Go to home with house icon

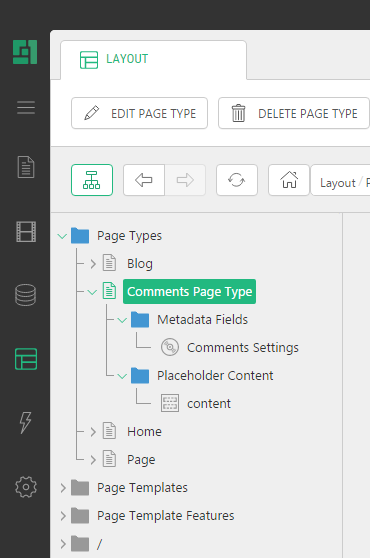[289, 180]
